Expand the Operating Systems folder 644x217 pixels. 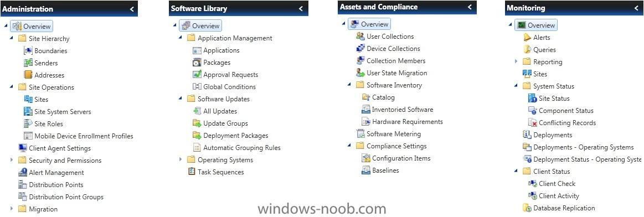(x=181, y=159)
